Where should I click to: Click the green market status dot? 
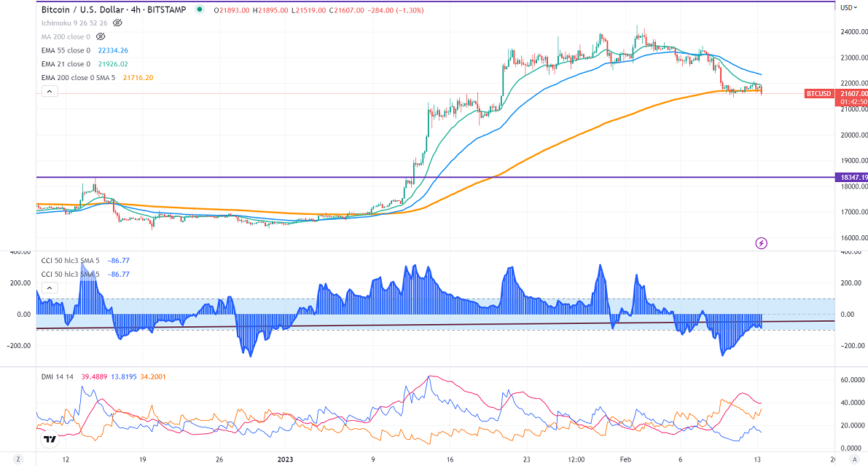point(198,10)
